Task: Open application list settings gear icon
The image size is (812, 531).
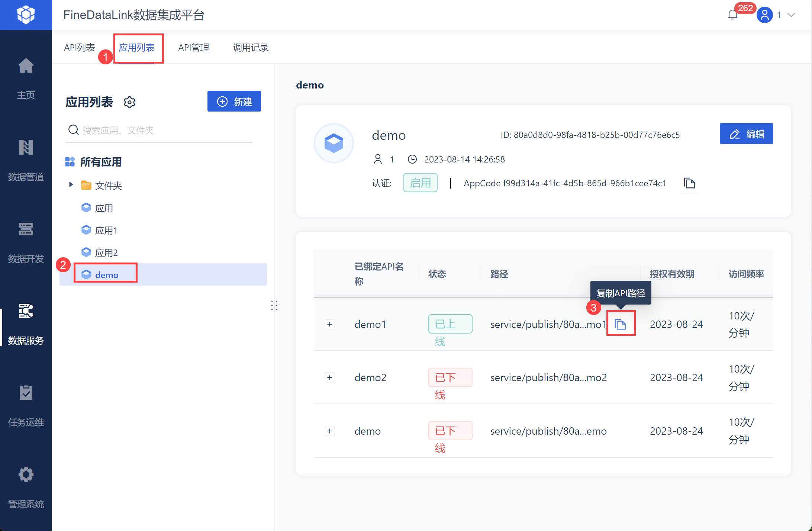Action: point(129,102)
